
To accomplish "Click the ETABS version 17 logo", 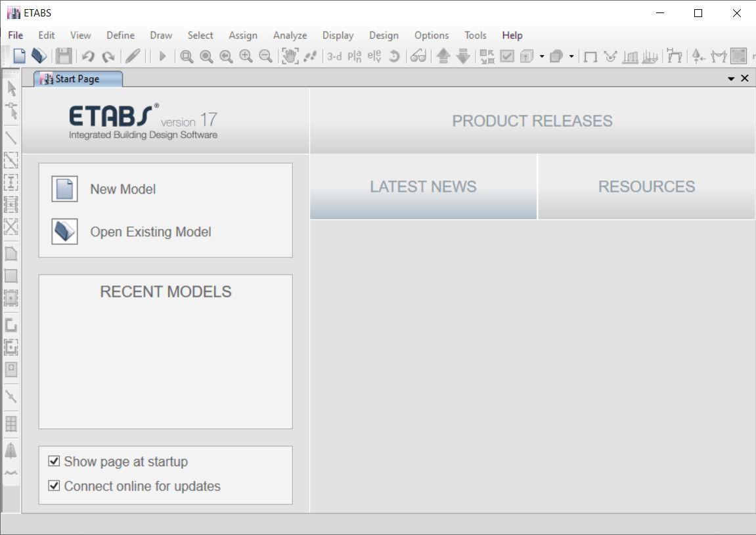I will tap(143, 121).
